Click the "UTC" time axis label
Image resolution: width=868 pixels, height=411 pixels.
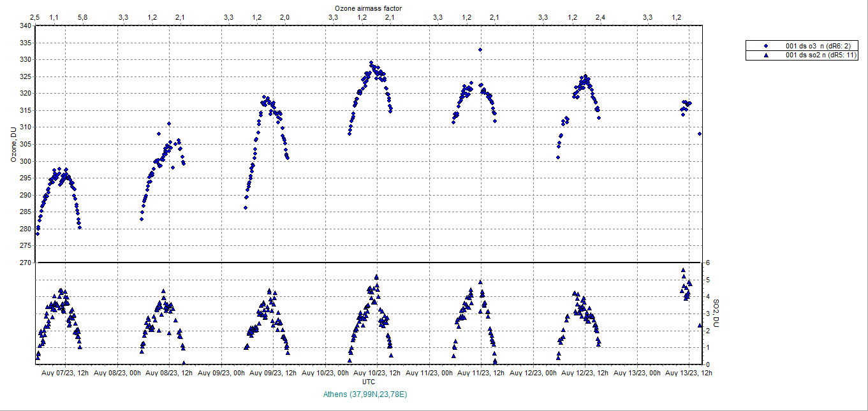pyautogui.click(x=369, y=381)
